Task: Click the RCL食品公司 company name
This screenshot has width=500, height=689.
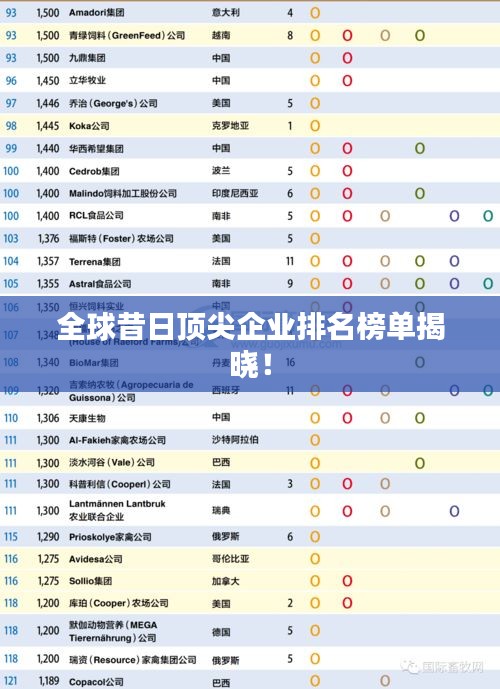Action: pos(96,216)
